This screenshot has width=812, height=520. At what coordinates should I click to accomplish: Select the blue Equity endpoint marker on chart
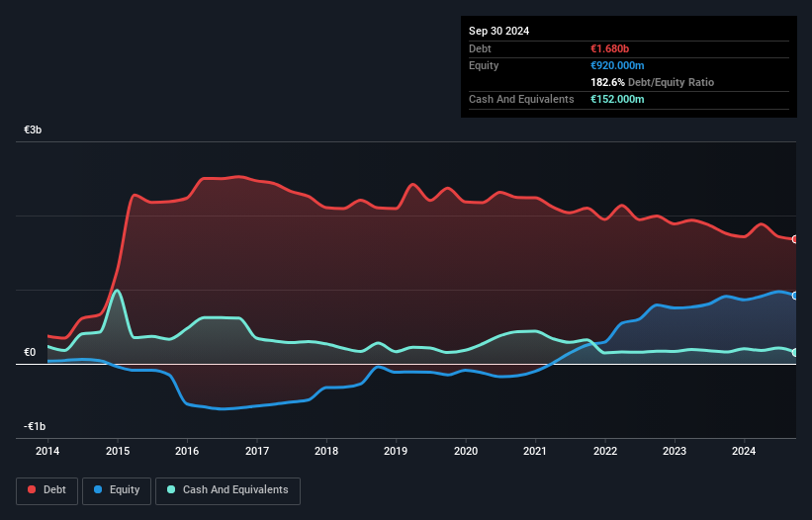[x=795, y=296]
